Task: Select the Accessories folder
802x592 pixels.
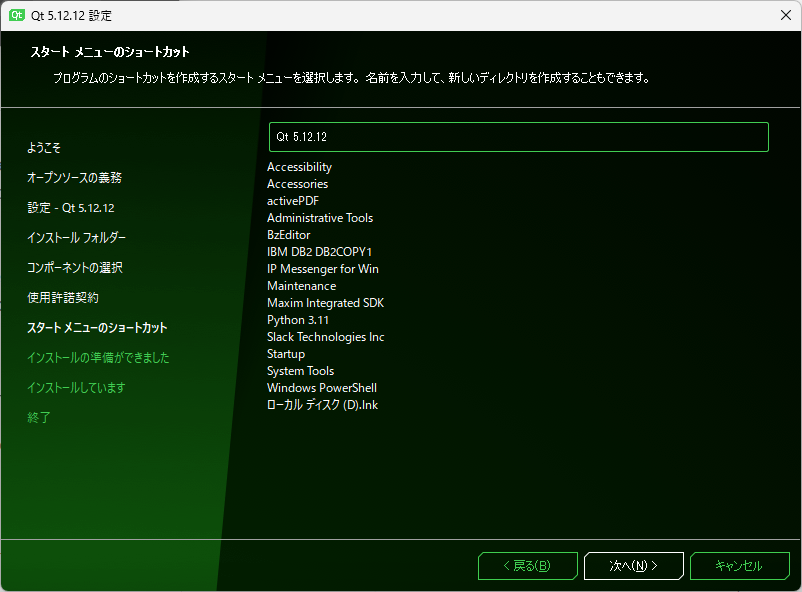Action: click(x=297, y=184)
